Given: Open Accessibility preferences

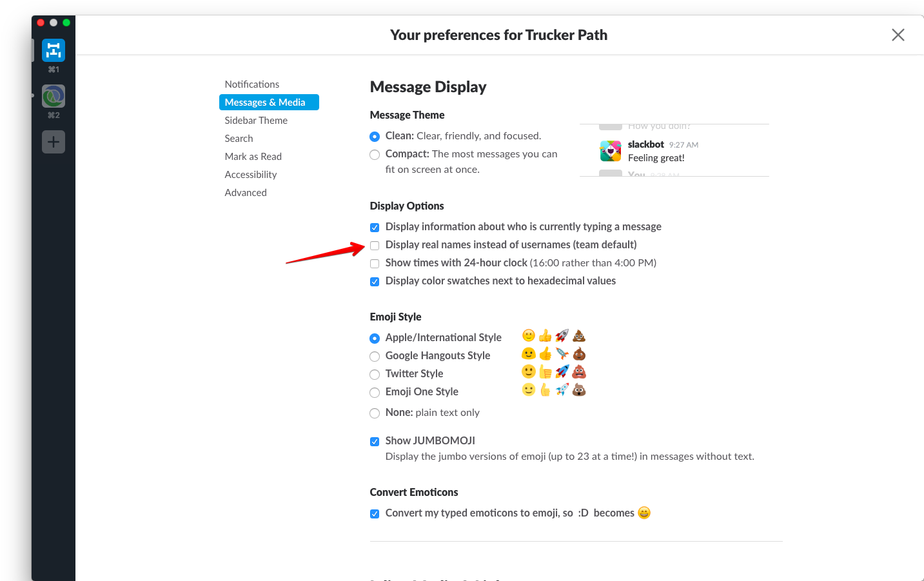Looking at the screenshot, I should point(251,174).
